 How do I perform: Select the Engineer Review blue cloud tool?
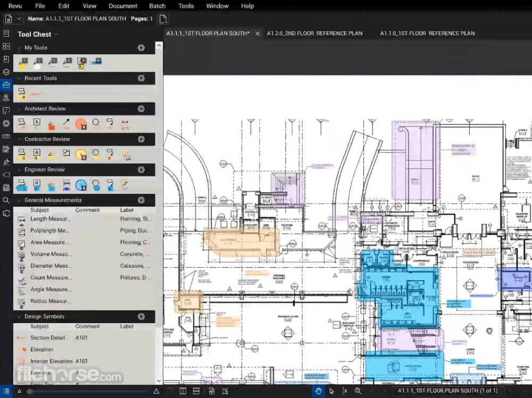coord(96,185)
